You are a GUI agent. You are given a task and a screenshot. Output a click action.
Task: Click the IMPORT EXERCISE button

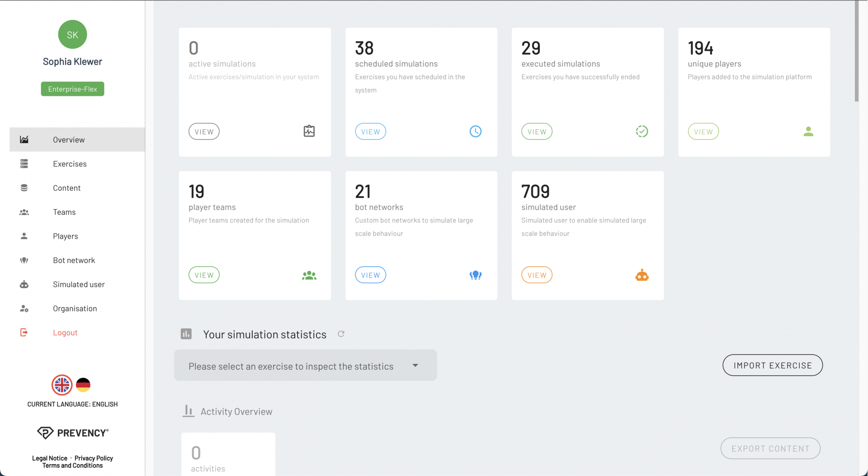[x=773, y=365]
